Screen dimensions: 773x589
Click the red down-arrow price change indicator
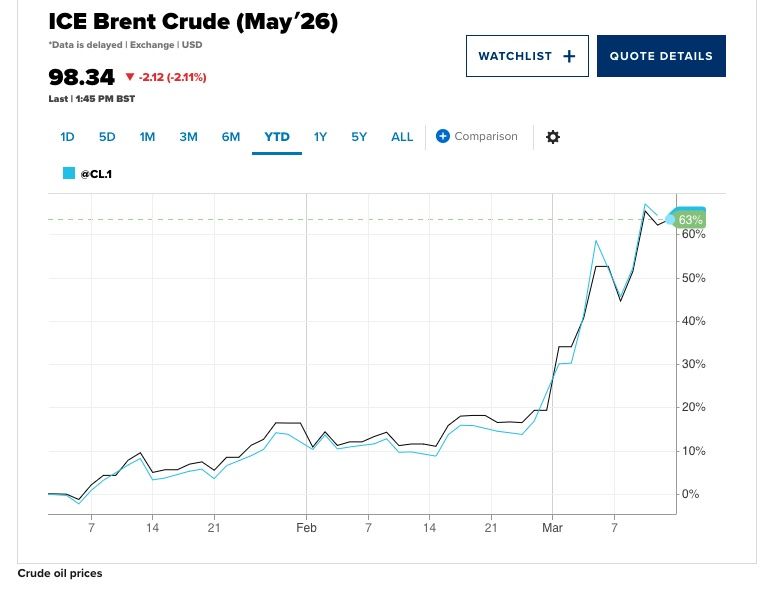coord(130,77)
